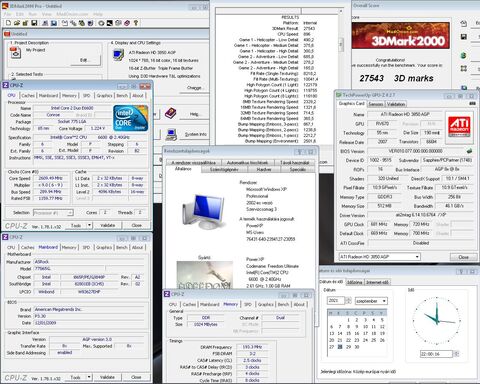Click the four-arrows icon in Overall Score window
Viewport: 480px width, 384px height.
coord(464,68)
